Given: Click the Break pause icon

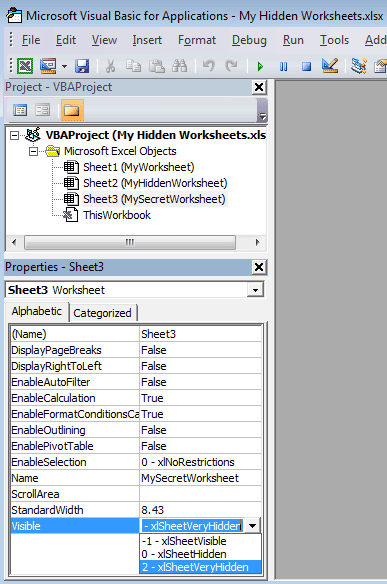Looking at the screenshot, I should [283, 67].
